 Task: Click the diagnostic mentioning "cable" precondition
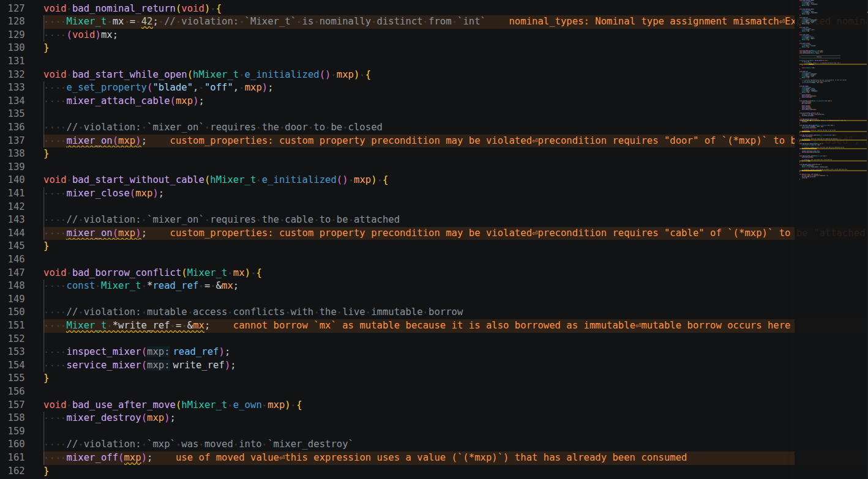(482, 233)
